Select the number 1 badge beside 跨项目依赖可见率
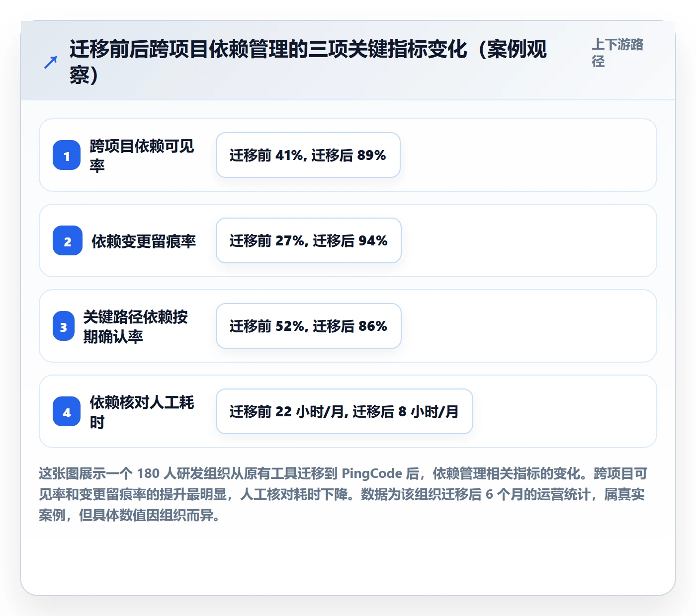 [x=67, y=155]
